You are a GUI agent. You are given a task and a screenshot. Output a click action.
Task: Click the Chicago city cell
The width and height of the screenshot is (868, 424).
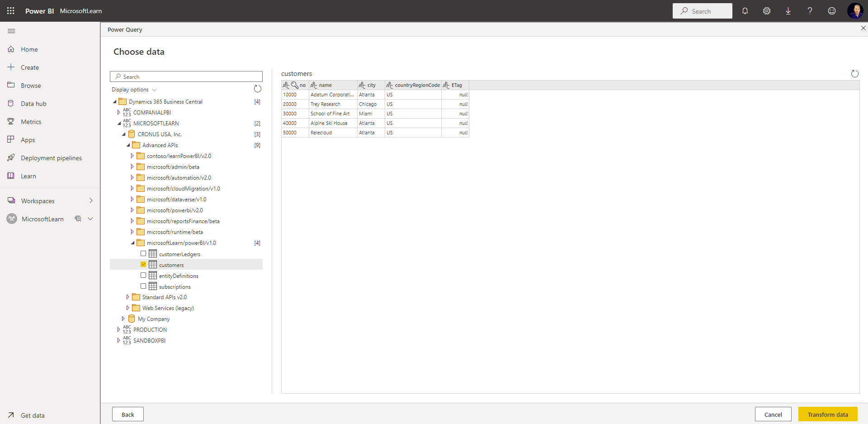tap(371, 104)
